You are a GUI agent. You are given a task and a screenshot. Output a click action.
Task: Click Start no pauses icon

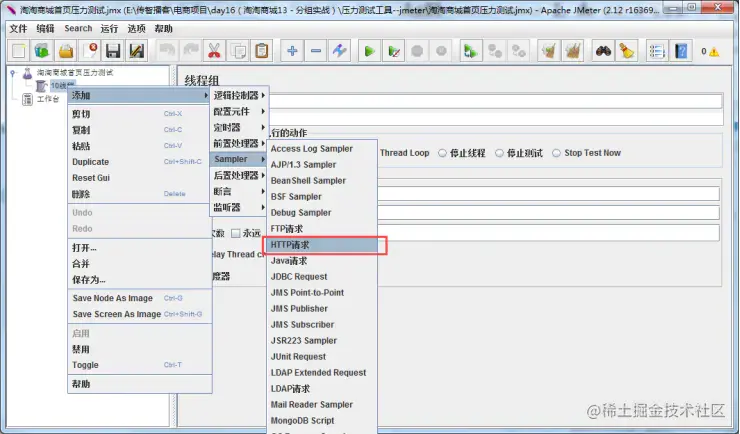click(394, 50)
